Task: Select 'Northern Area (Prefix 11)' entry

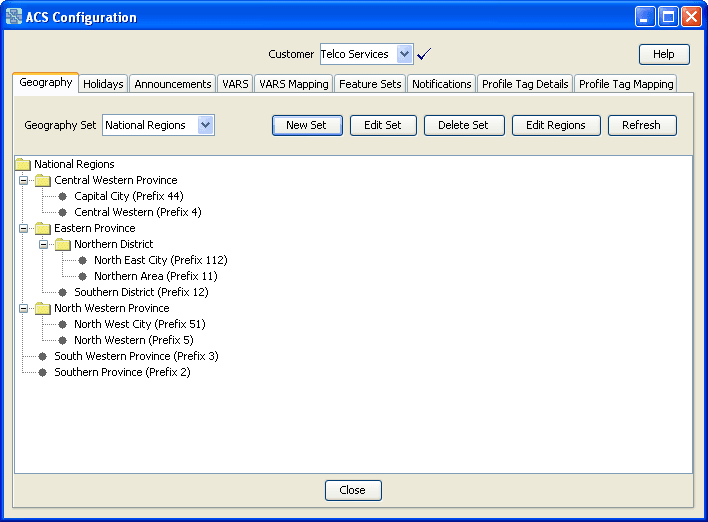Action: (x=155, y=276)
